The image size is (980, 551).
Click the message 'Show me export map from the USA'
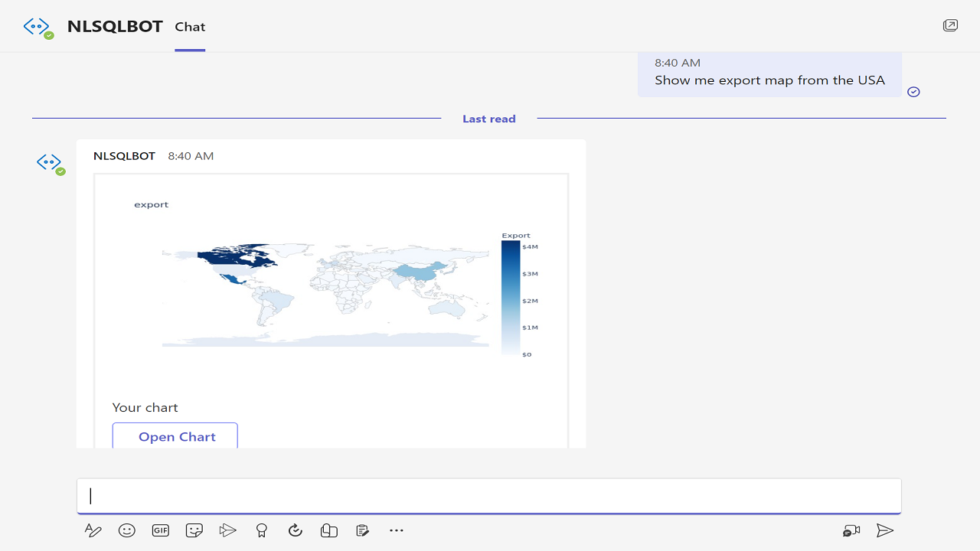769,80
